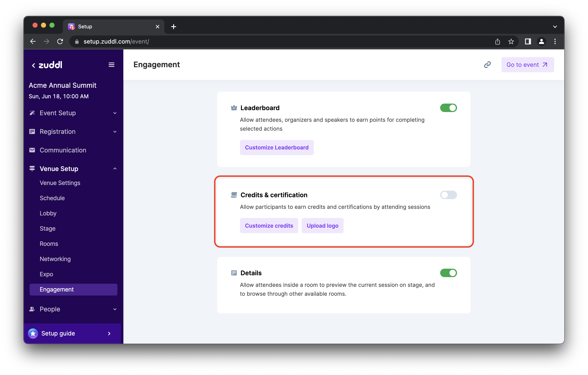Screen dimensions: 588x375
Task: Enable the Credits & certification toggle
Action: [449, 195]
